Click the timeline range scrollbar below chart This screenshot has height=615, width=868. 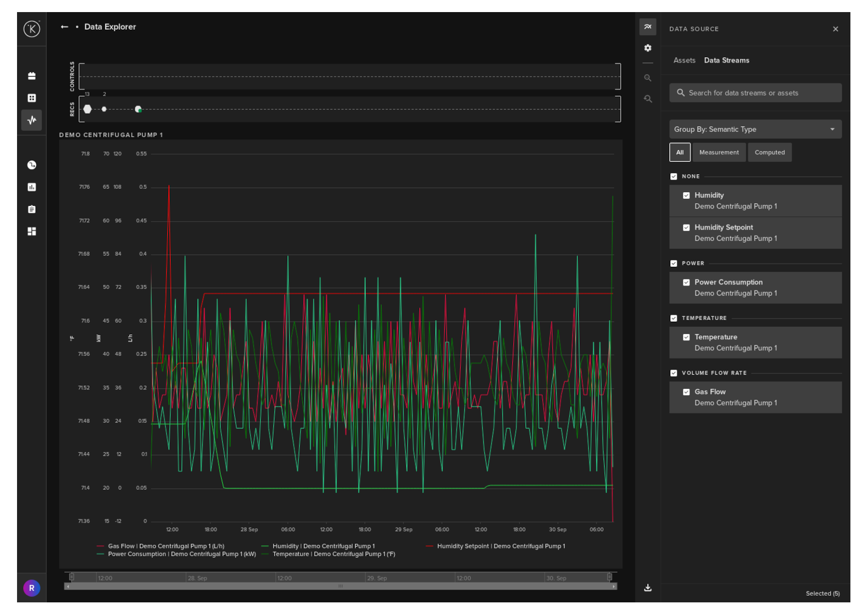[x=341, y=586]
